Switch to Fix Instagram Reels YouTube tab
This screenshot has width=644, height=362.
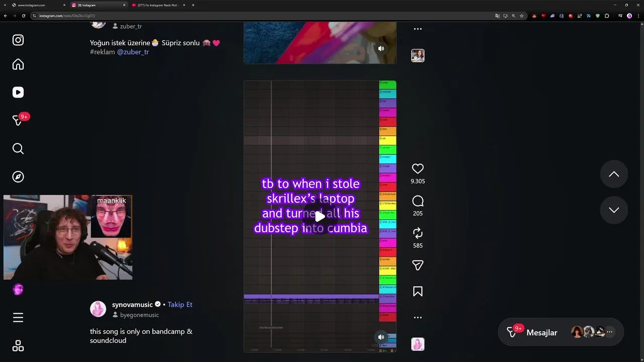click(x=158, y=5)
